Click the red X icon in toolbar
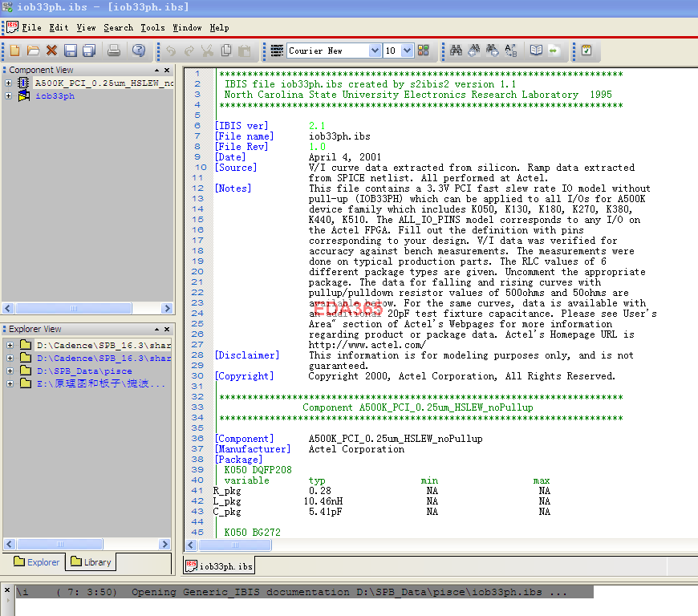Image resolution: width=698 pixels, height=616 pixels. pyautogui.click(x=51, y=51)
